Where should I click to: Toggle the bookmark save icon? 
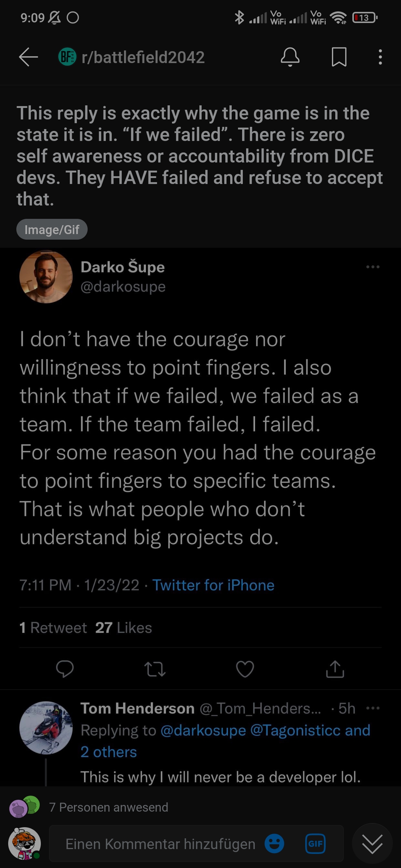[x=339, y=57]
